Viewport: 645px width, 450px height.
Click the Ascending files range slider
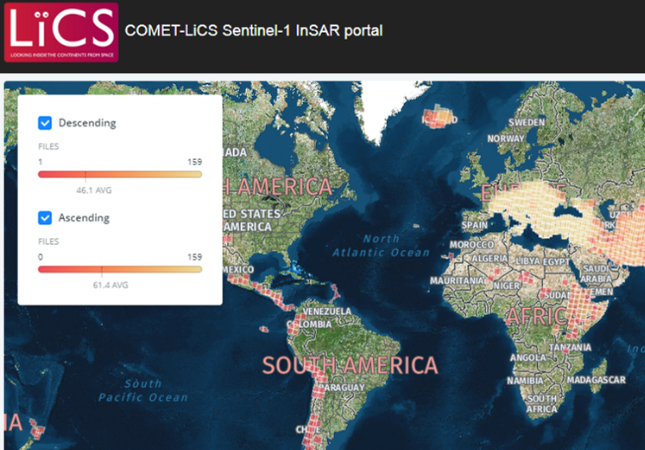coord(120,268)
